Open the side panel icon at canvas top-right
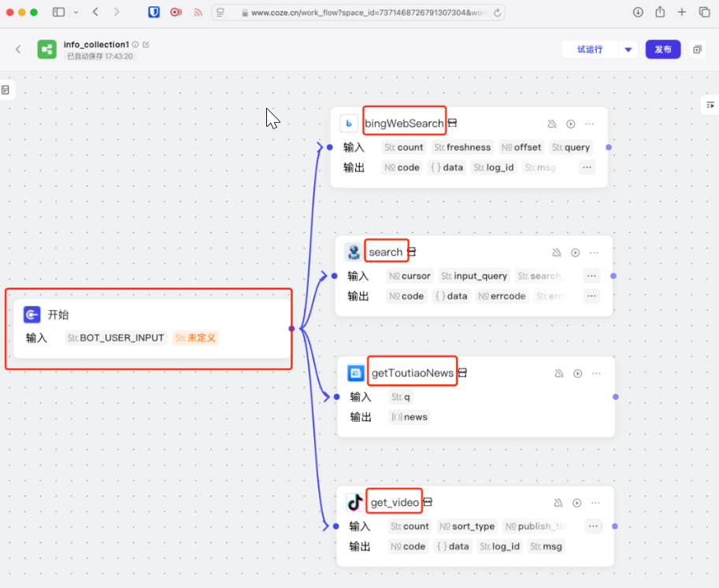The height and width of the screenshot is (588, 719). pos(710,105)
